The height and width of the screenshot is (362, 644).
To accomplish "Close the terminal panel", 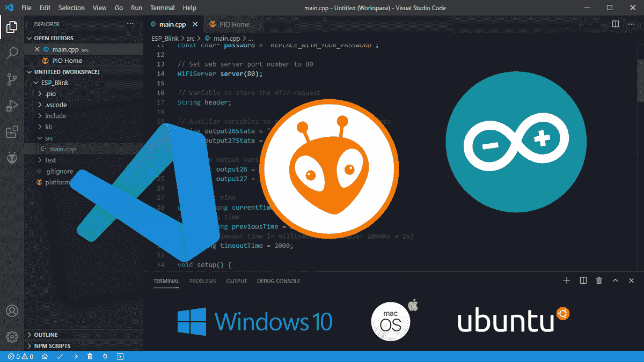I will [632, 280].
